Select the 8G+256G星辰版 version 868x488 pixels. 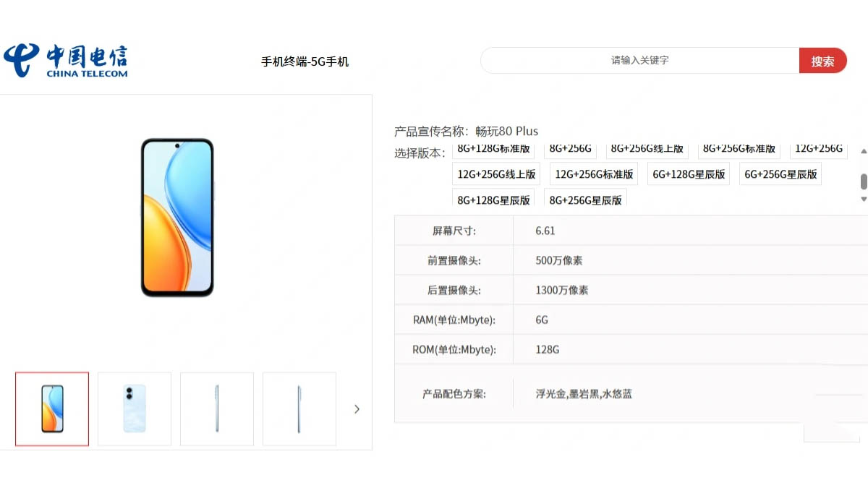584,199
